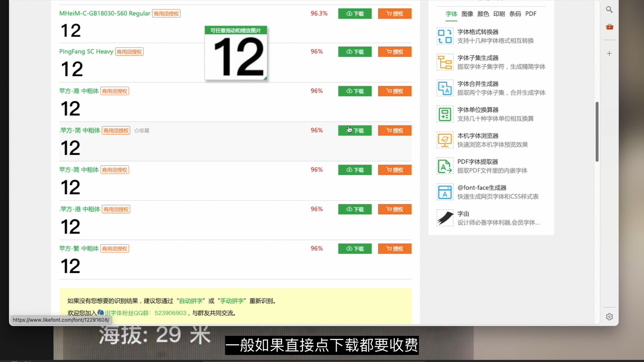Click the sidebar search magnifier icon
This screenshot has height=362, width=644.
tap(609, 9)
